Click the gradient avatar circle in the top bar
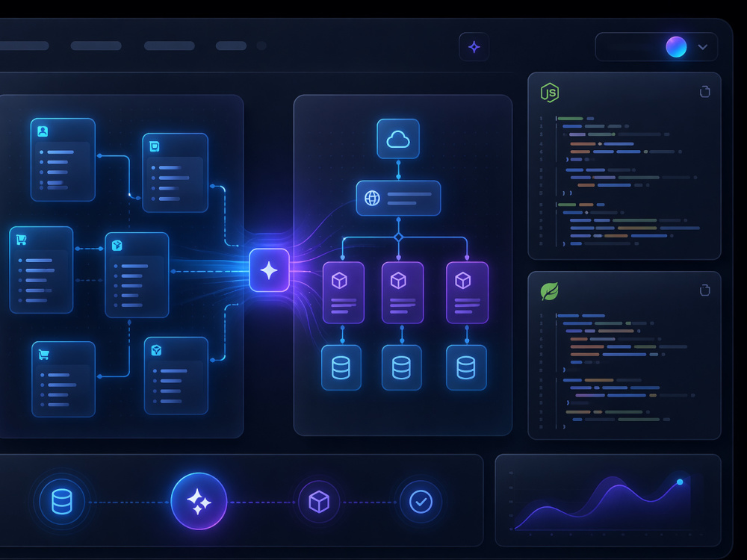The width and height of the screenshot is (747, 560). click(676, 46)
